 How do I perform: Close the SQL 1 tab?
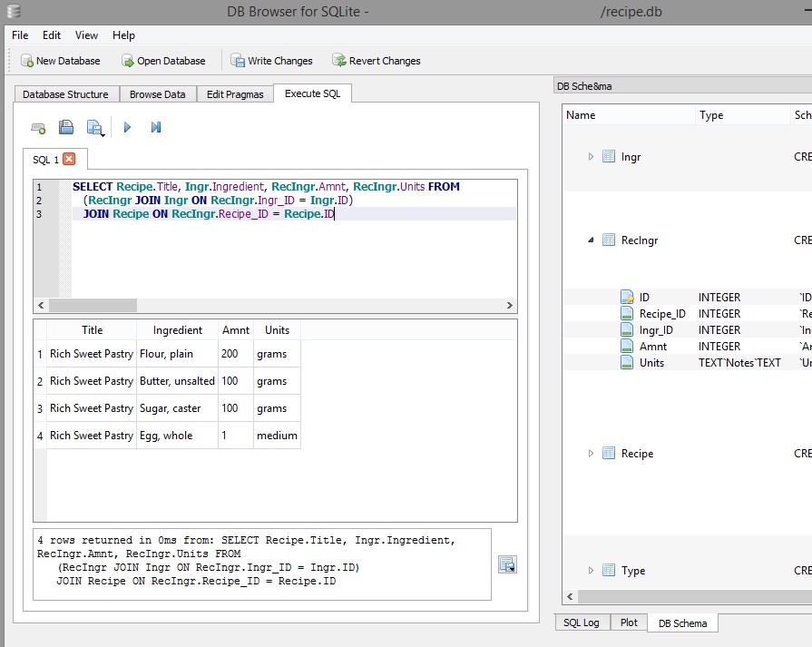69,159
